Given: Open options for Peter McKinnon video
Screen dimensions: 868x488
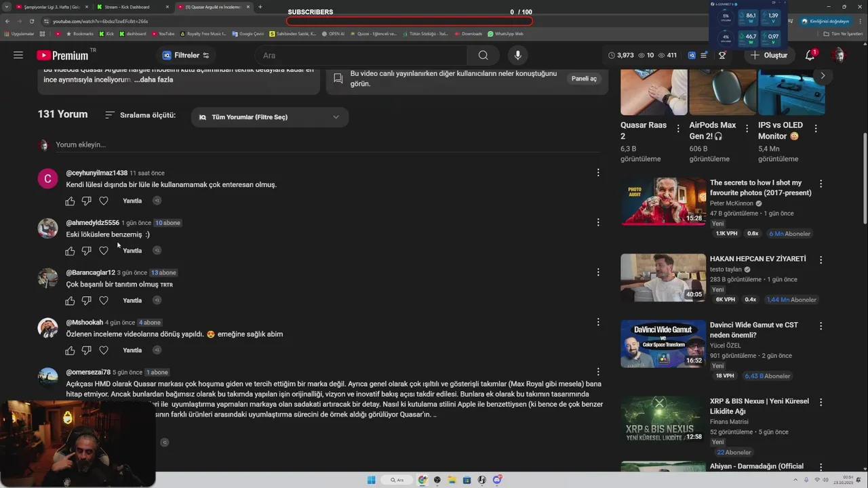Looking at the screenshot, I should (821, 184).
